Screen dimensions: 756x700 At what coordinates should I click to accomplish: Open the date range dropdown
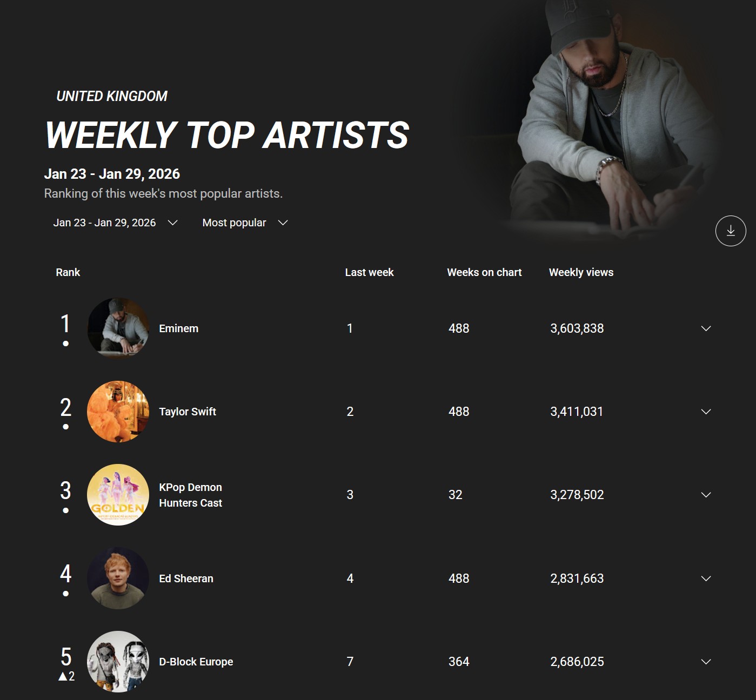click(x=115, y=223)
